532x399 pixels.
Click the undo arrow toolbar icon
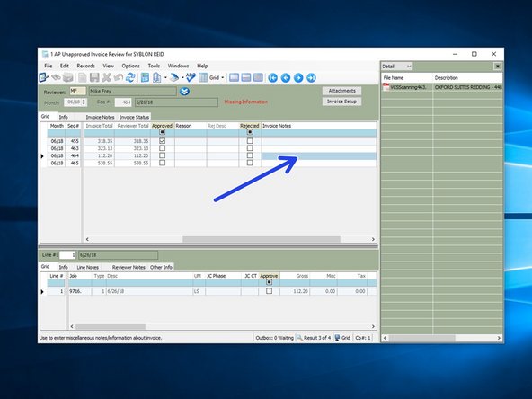pyautogui.click(x=119, y=77)
